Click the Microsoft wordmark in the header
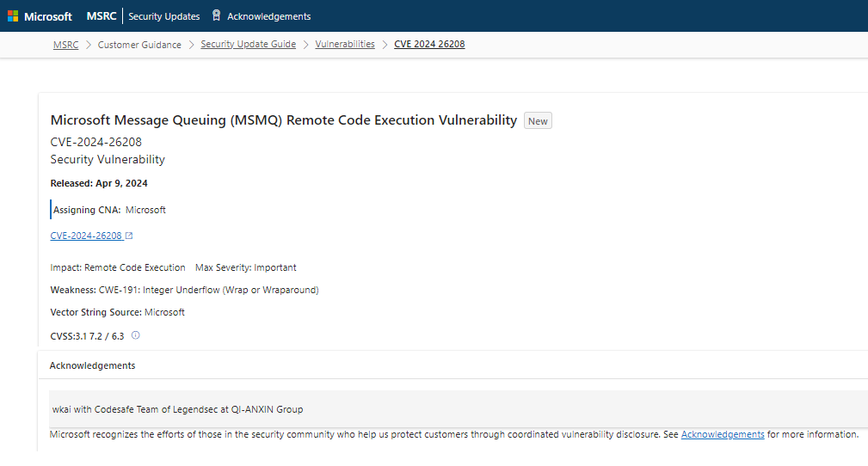 [48, 16]
